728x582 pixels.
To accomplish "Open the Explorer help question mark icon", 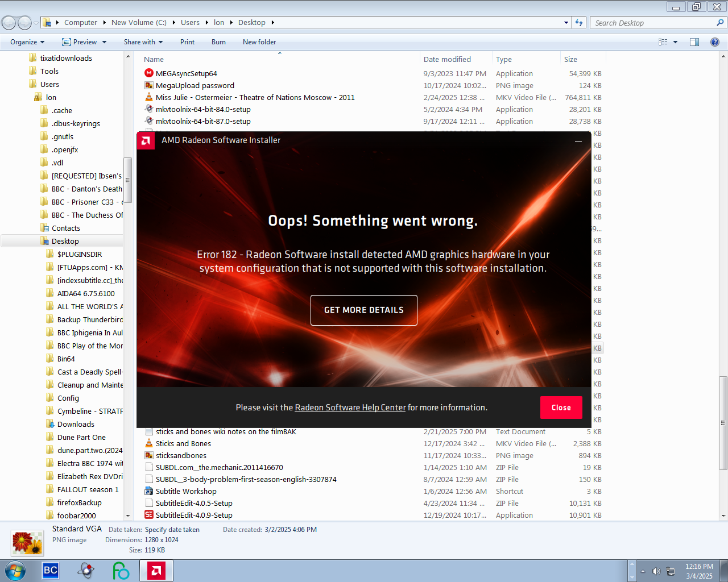I will tap(715, 42).
